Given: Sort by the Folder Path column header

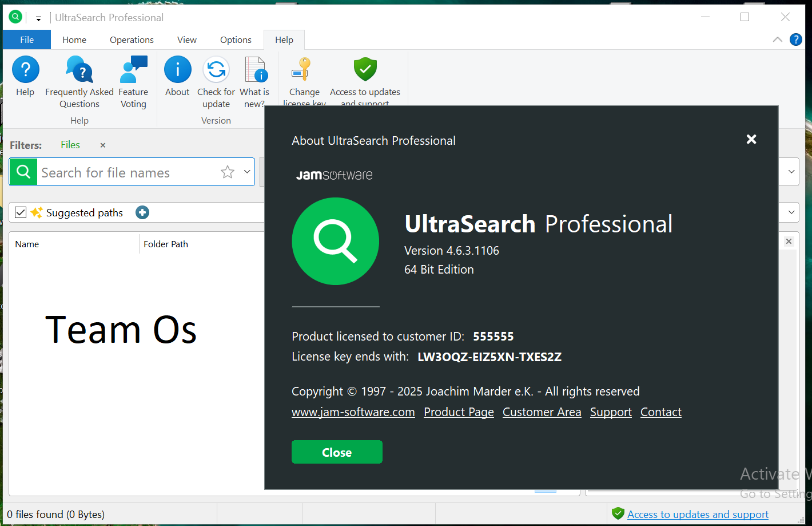Looking at the screenshot, I should coord(166,244).
